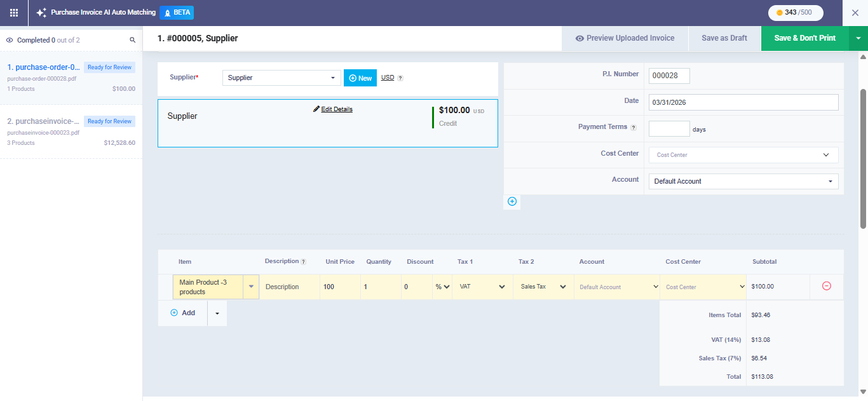Open the Tax 1 VAT dropdown
868x401 pixels.
482,287
